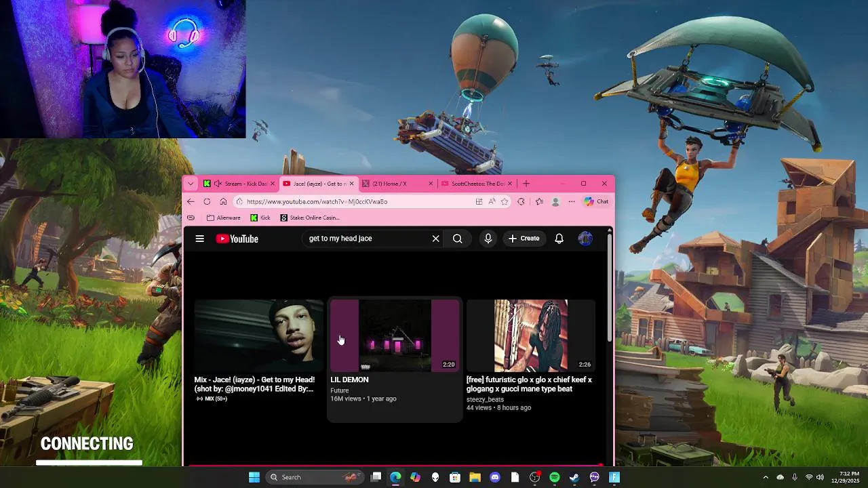Click the Edge address bar URL

pos(317,201)
